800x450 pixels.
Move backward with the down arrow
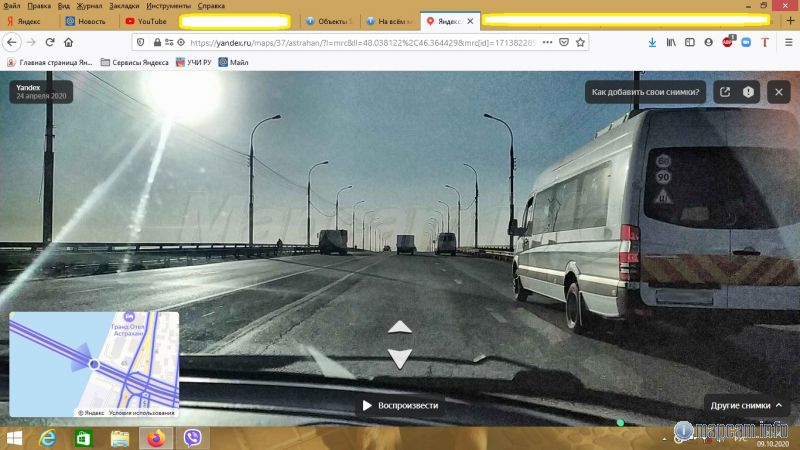[399, 358]
